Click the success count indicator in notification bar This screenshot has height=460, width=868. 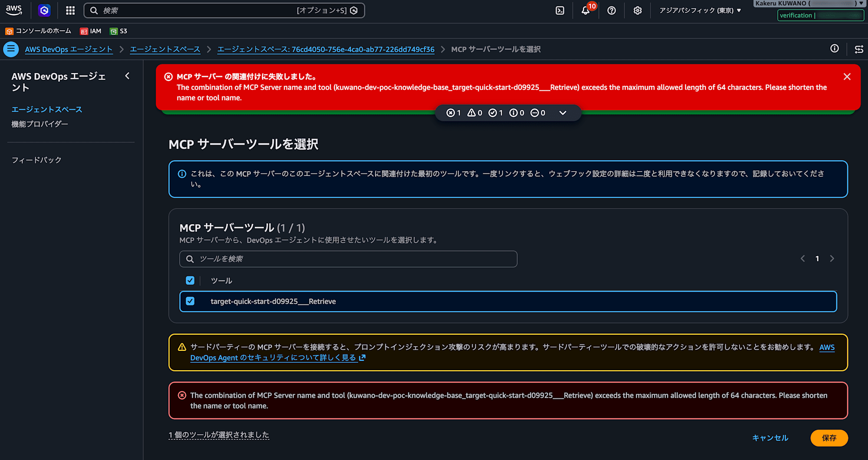496,113
